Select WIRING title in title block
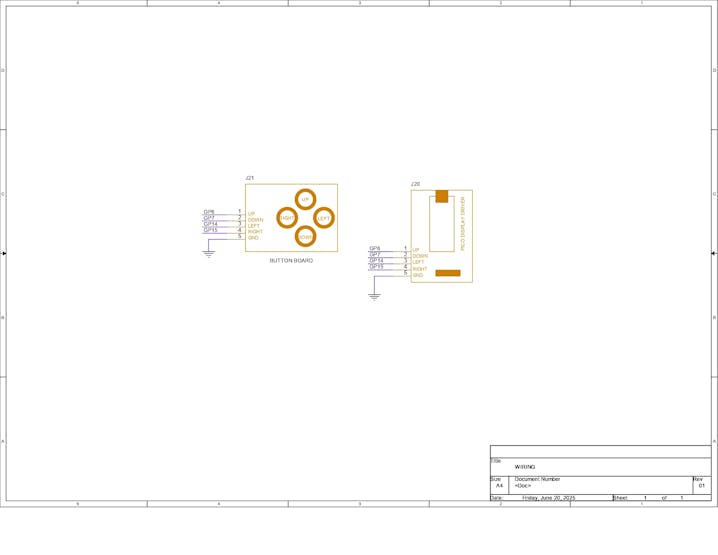Screen dimensions: 718x555 525,467
